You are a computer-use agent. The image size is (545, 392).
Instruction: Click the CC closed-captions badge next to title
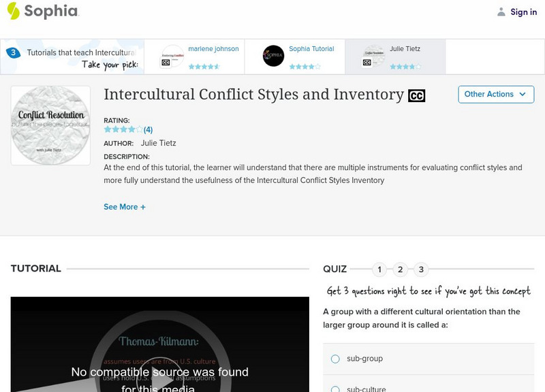pyautogui.click(x=417, y=95)
